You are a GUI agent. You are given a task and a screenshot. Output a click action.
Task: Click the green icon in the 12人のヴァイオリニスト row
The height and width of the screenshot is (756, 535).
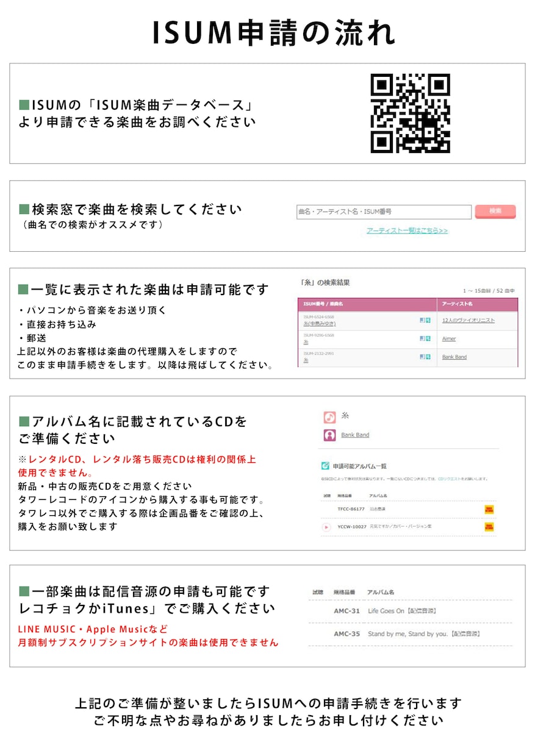[428, 320]
